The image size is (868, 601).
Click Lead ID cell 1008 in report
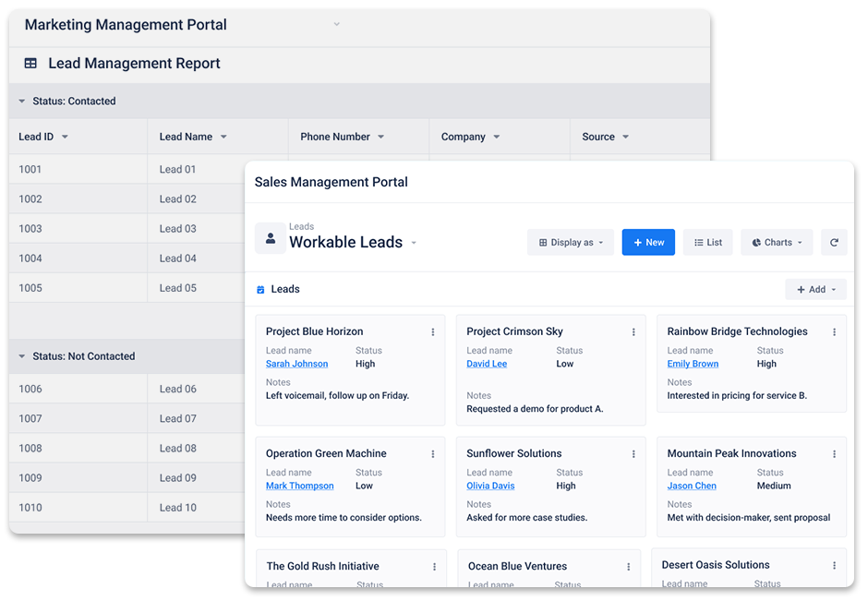[78, 449]
